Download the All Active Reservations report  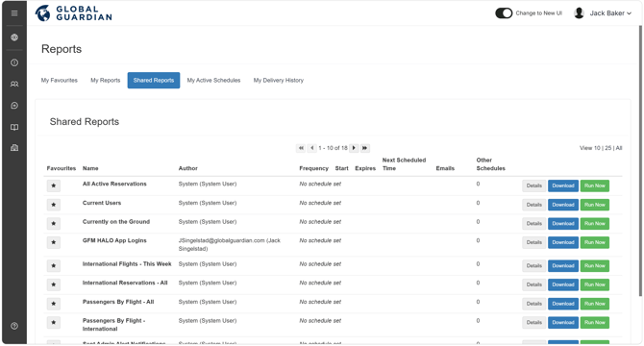click(563, 185)
